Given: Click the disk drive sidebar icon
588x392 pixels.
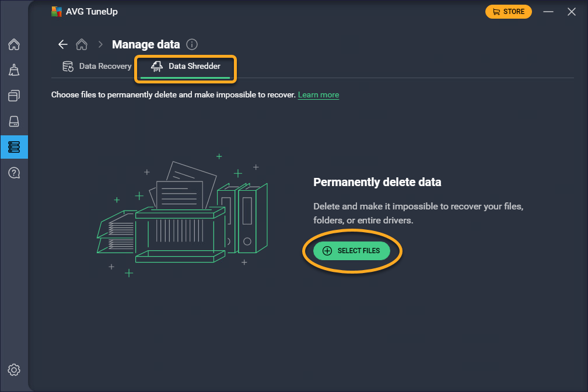Looking at the screenshot, I should [x=14, y=121].
